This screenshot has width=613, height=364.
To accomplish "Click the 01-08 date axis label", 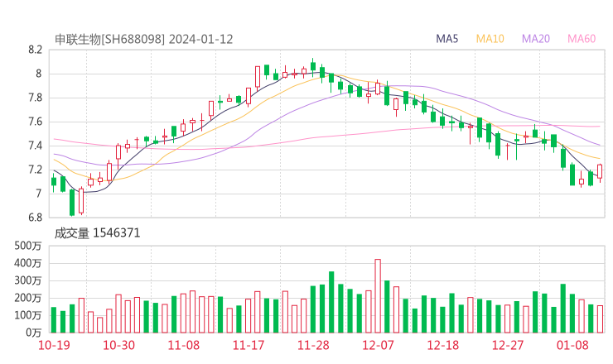I will pos(572,345).
